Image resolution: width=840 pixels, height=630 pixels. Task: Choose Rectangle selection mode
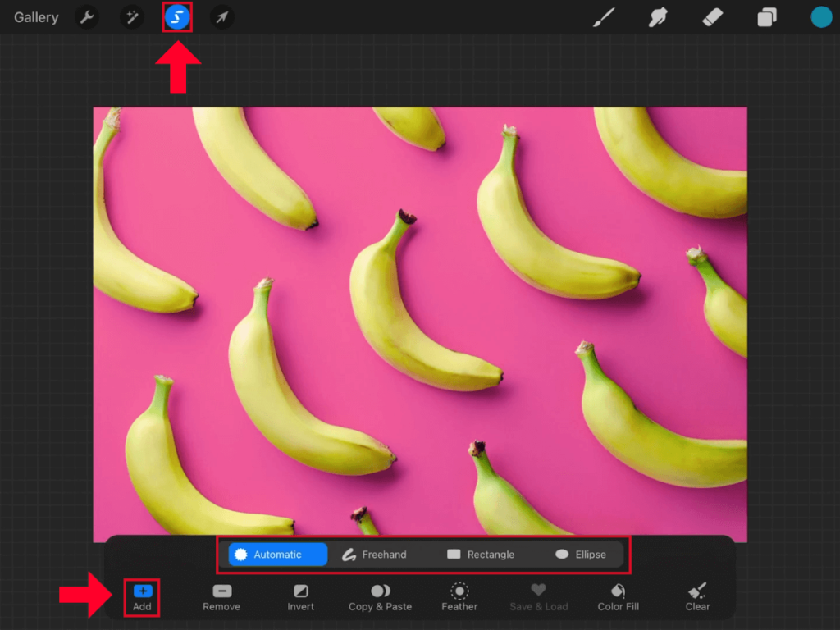pyautogui.click(x=481, y=554)
